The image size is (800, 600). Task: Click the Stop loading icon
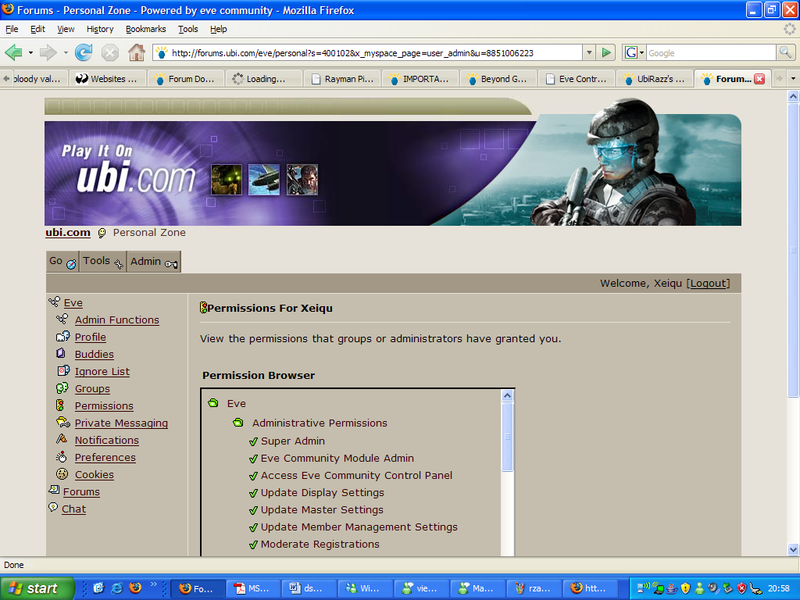click(110, 52)
